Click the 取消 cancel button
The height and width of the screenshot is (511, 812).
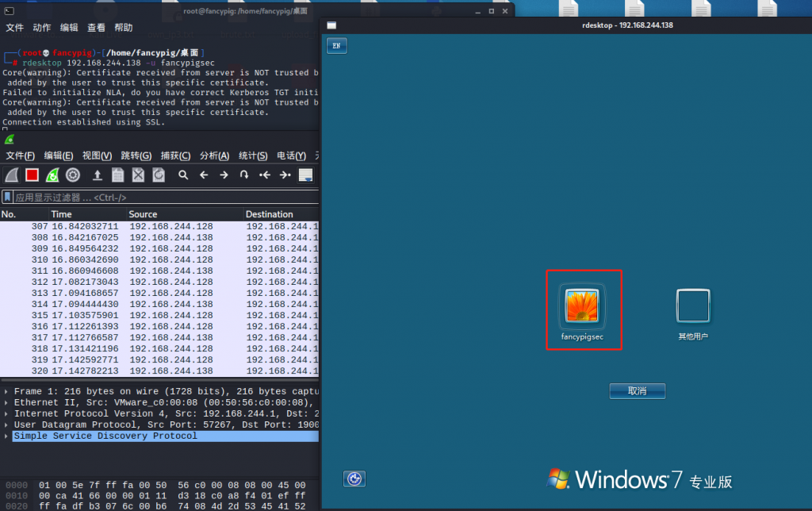pos(637,390)
